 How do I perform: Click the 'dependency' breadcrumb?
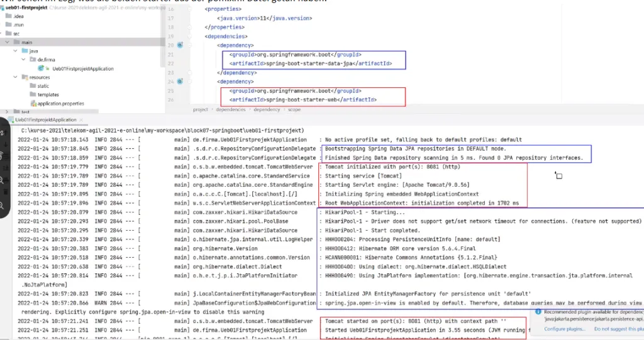click(x=267, y=109)
